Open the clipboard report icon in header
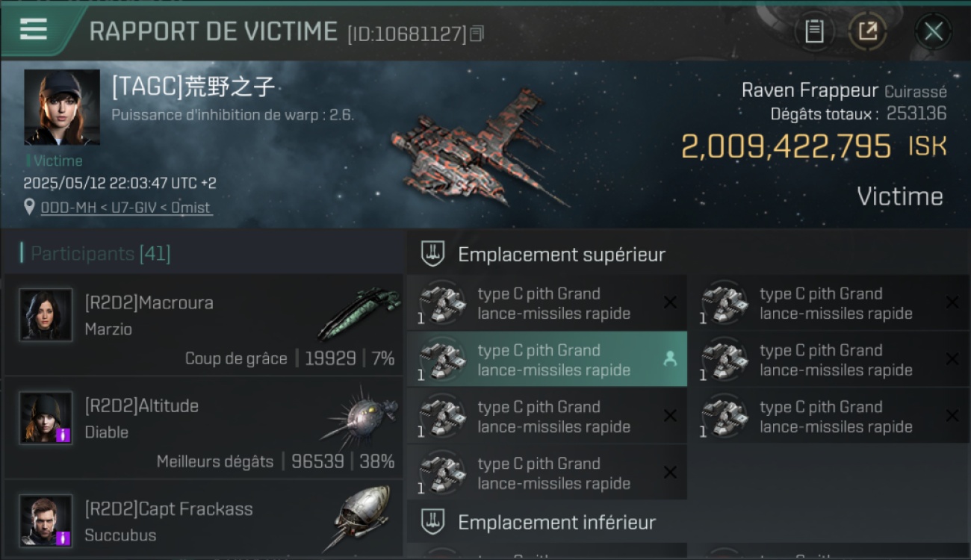This screenshot has width=971, height=560. click(x=814, y=31)
